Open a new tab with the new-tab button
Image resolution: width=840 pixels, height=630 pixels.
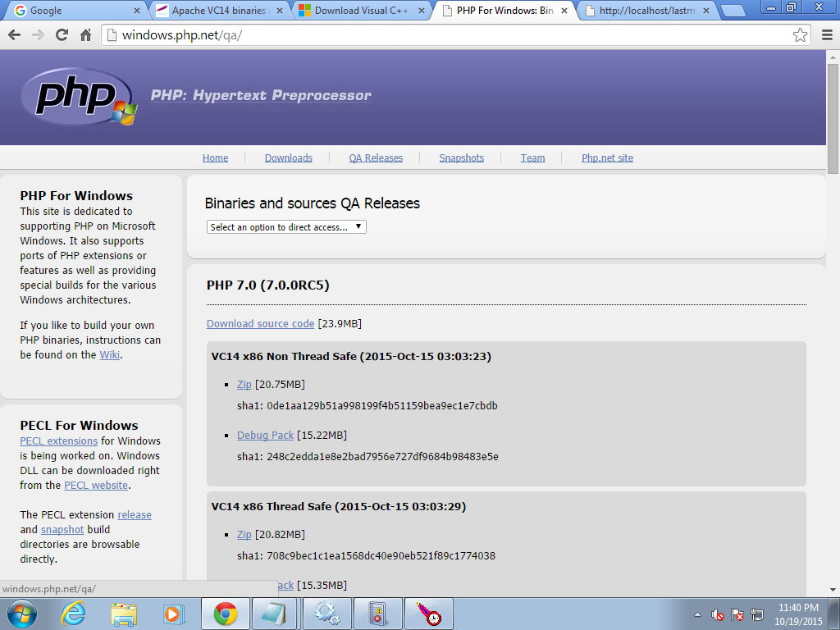[x=733, y=11]
